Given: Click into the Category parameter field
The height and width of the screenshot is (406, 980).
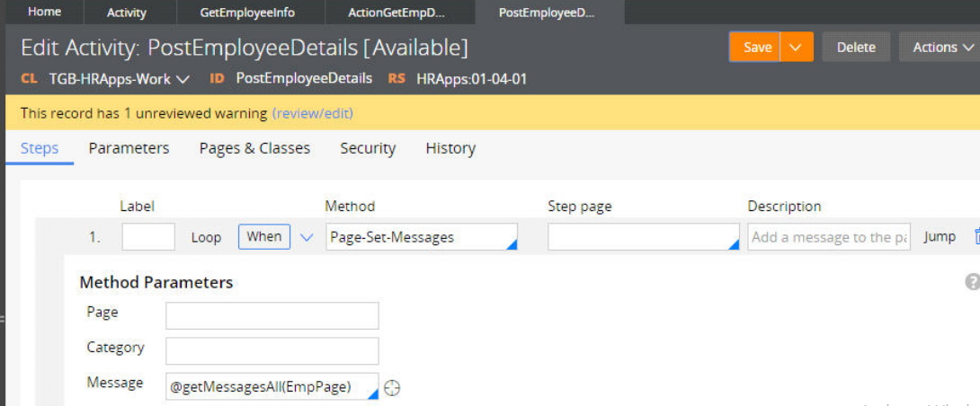Looking at the screenshot, I should pyautogui.click(x=272, y=350).
